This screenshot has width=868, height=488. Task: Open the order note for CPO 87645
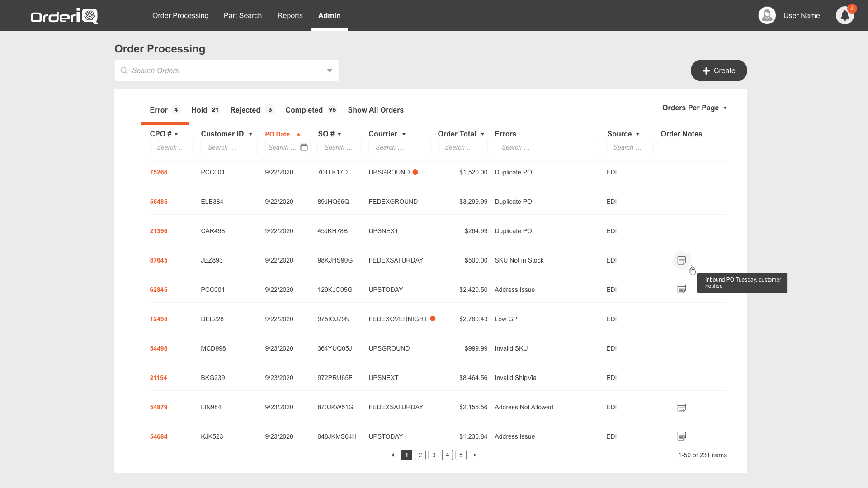click(681, 260)
